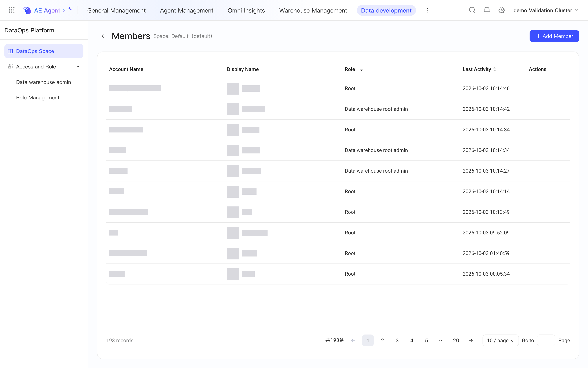This screenshot has width=588, height=368.
Task: Go to page 3 of members
Action: 397,340
